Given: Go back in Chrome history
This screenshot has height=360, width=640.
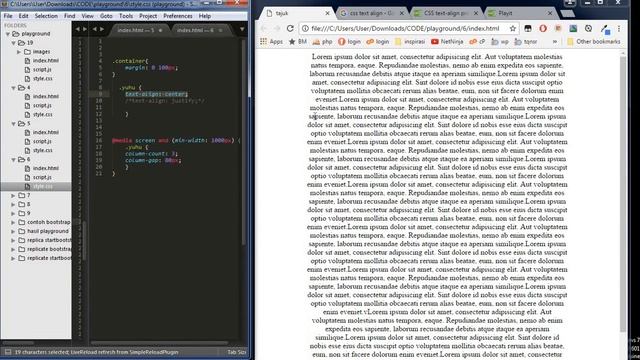Looking at the screenshot, I should (x=264, y=29).
